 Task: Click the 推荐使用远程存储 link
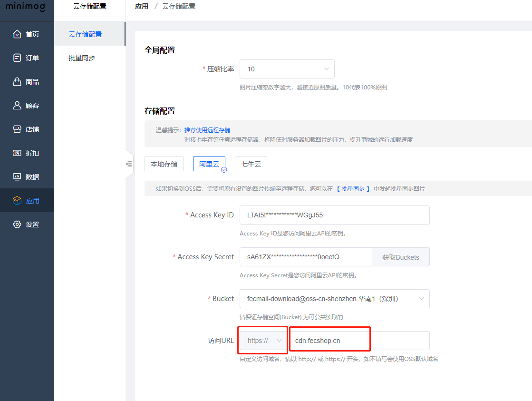pyautogui.click(x=207, y=130)
